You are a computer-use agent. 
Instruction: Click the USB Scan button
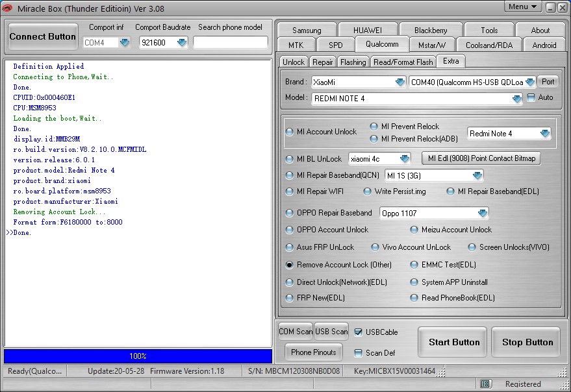coord(331,332)
